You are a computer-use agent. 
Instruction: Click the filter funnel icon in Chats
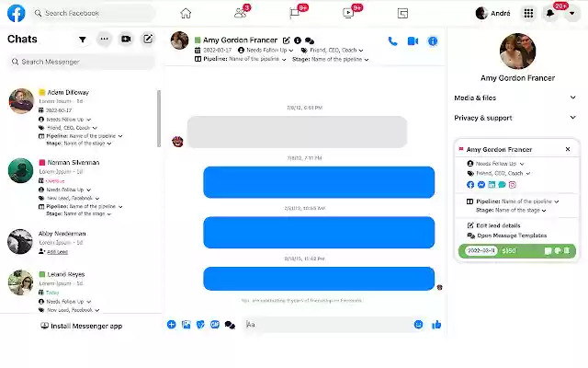tap(83, 39)
